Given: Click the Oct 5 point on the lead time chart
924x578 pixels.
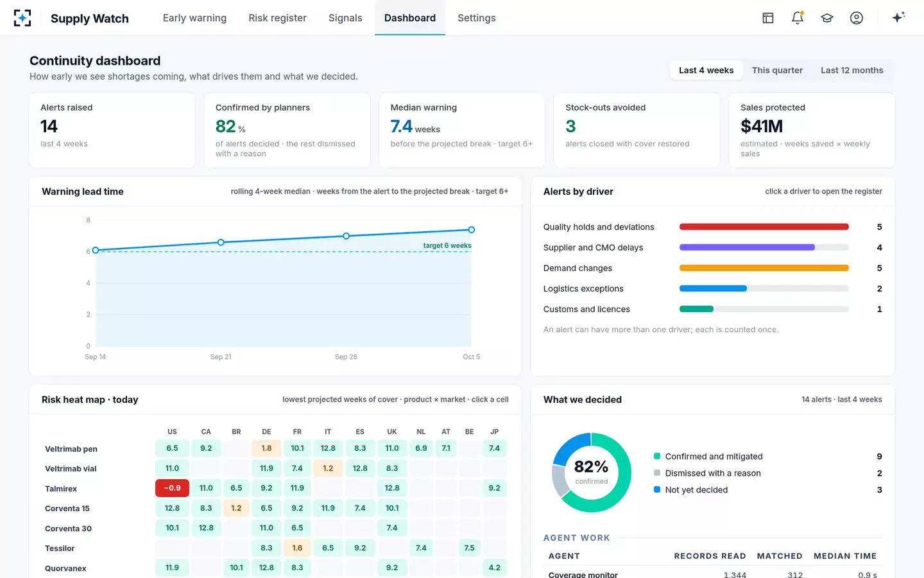Looking at the screenshot, I should (472, 229).
